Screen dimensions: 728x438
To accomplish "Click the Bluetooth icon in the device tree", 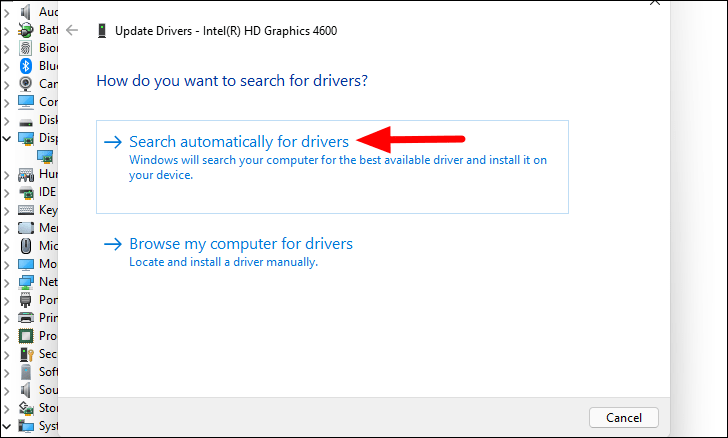I will pos(26,66).
